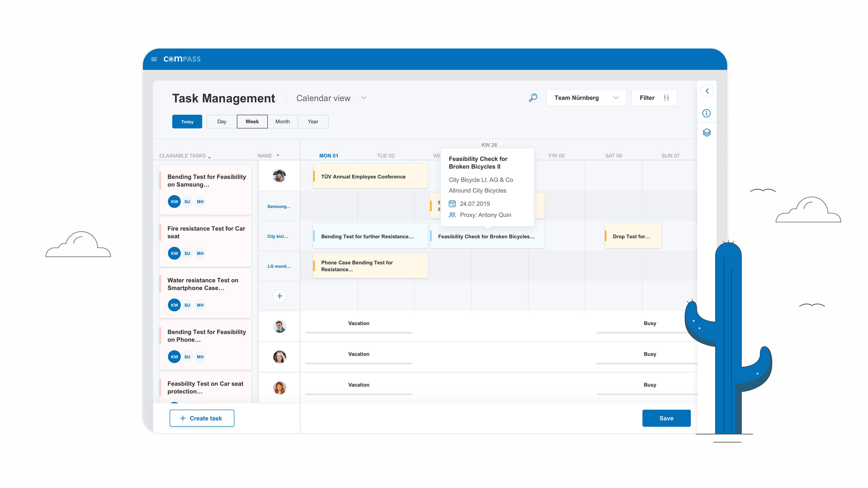The height and width of the screenshot is (488, 868).
Task: Expand the Calendar view dropdown
Action: 365,97
